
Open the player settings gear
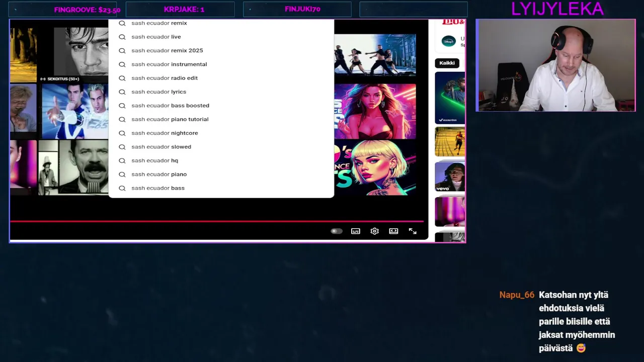[x=374, y=231]
